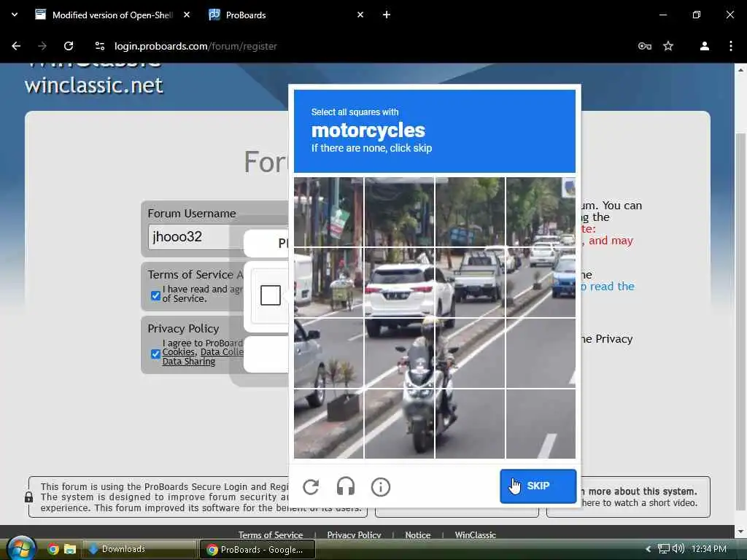This screenshot has height=560, width=747.
Task: Open the Notice footer link
Action: [x=417, y=534]
